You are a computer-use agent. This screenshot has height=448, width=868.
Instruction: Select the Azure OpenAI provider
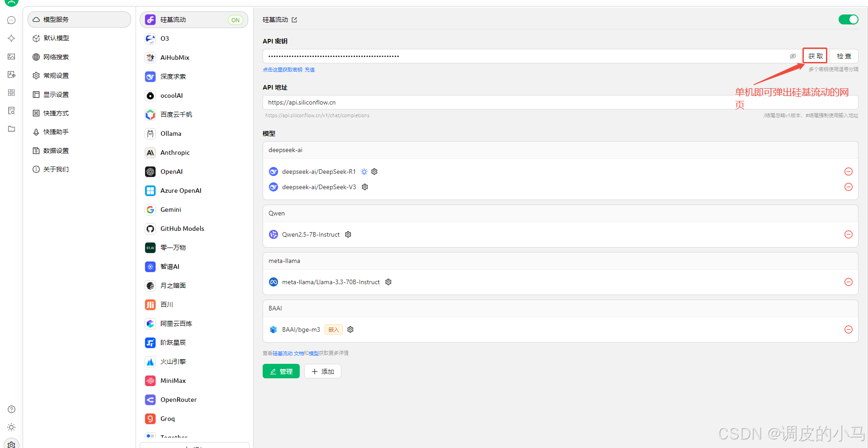tap(194, 191)
